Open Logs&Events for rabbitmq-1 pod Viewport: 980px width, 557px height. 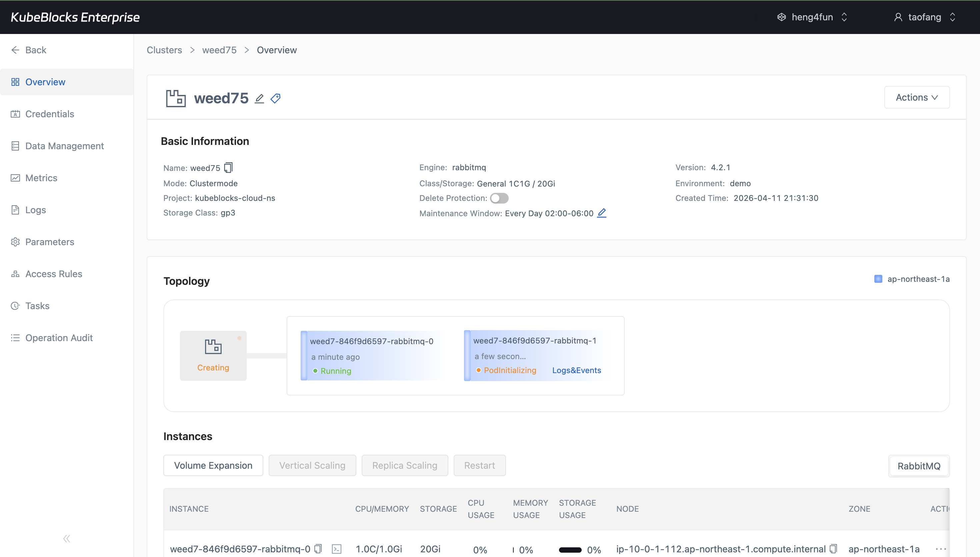576,370
